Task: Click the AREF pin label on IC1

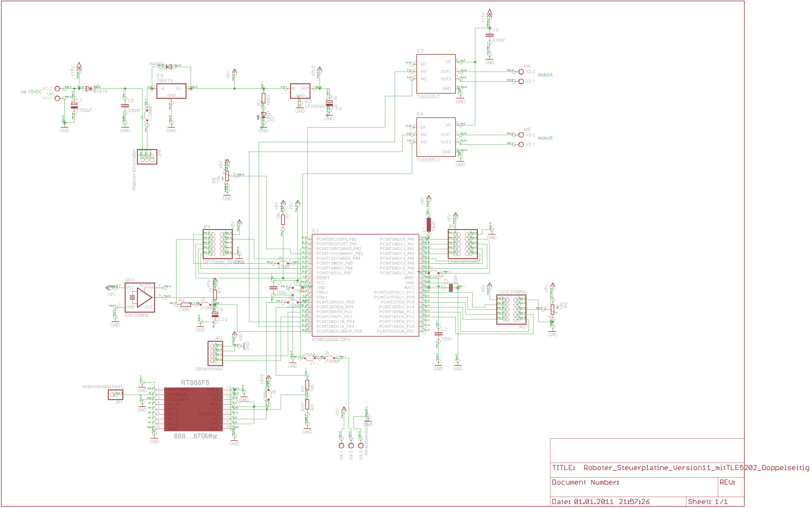Action: tap(409, 278)
